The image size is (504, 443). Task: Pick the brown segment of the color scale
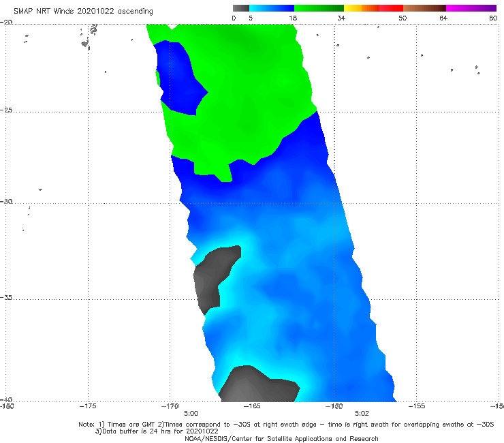click(424, 8)
